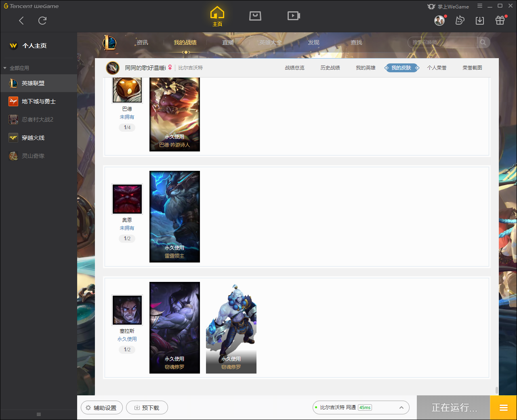Image resolution: width=517 pixels, height=420 pixels.
Task: Click the summoner profile avatar
Action: tap(113, 68)
